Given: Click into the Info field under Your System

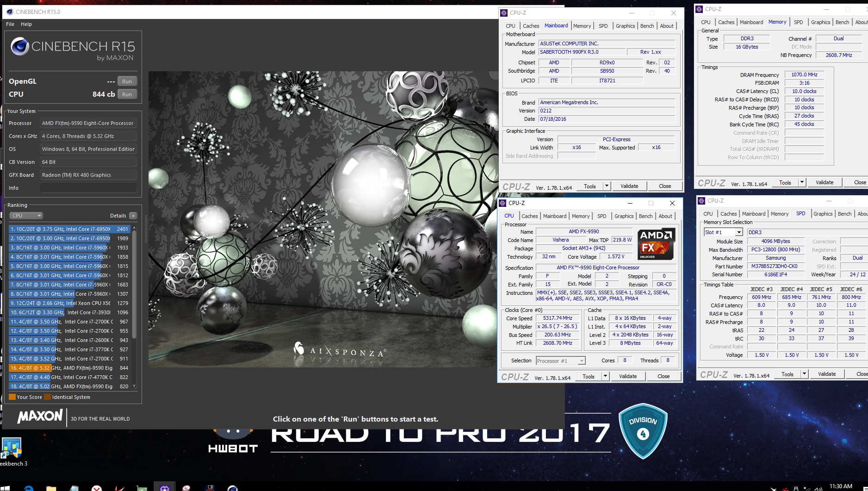Looking at the screenshot, I should click(x=88, y=188).
